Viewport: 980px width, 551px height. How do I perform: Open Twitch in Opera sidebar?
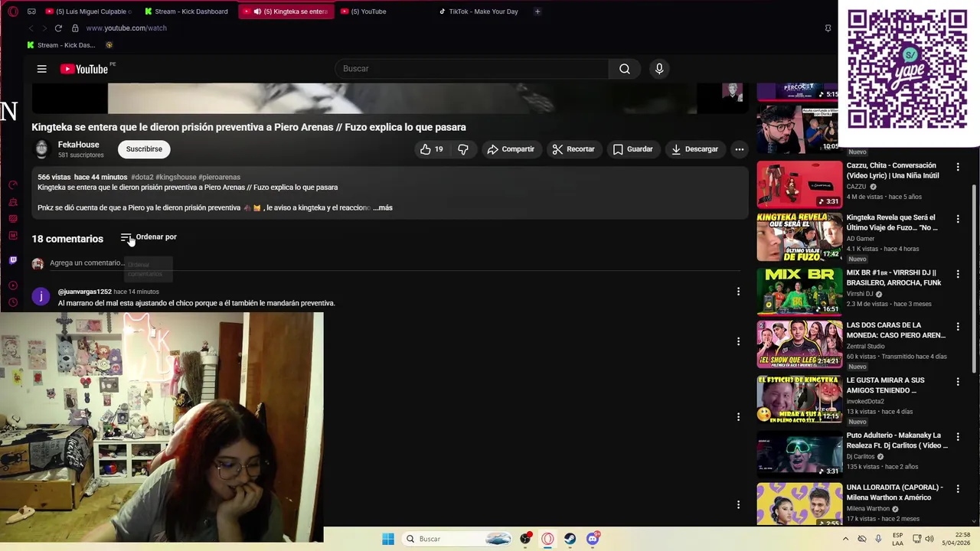13,260
